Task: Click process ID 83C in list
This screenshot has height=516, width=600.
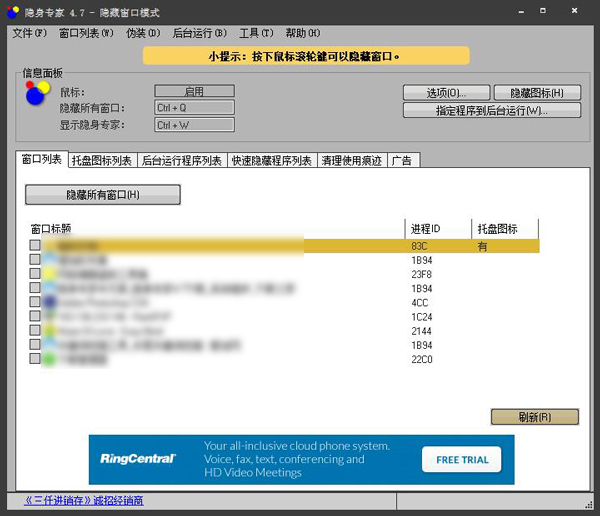Action: (419, 246)
